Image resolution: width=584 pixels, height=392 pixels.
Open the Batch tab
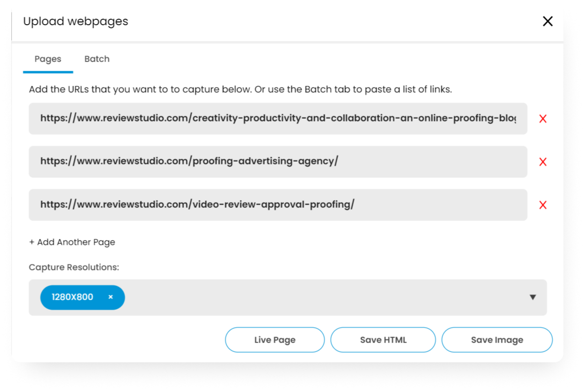97,59
